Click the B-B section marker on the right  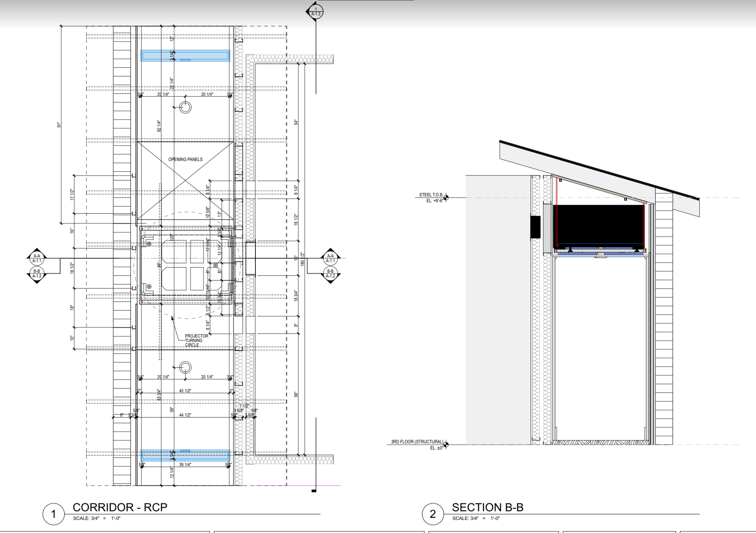[330, 273]
